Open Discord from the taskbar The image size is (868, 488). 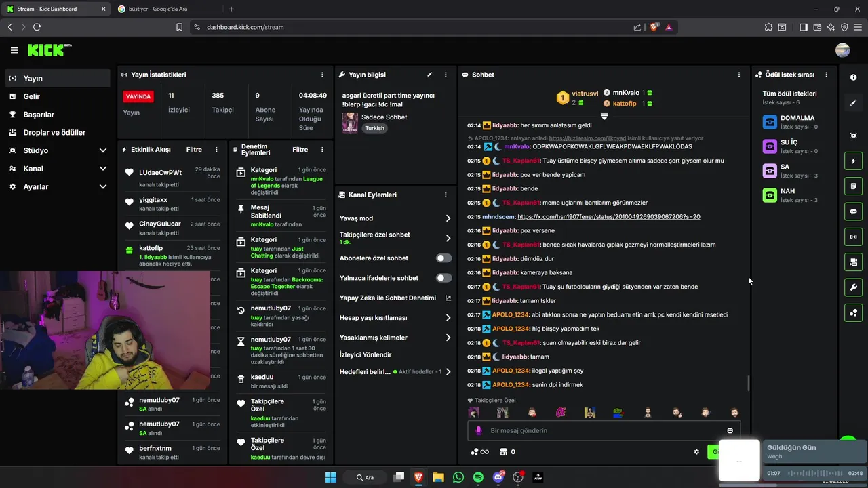(498, 477)
